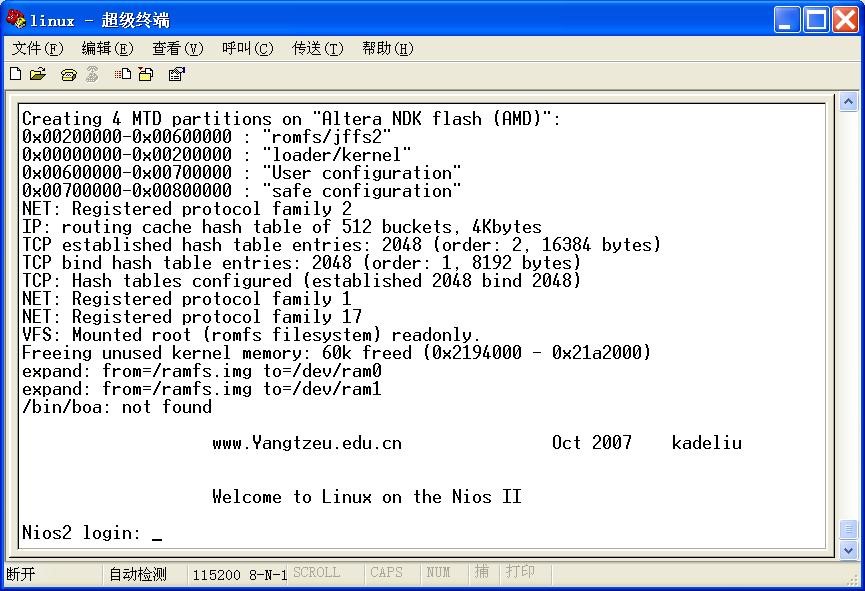Click the "Freeing unused kernel memory" line
865x591 pixels.
(x=337, y=353)
